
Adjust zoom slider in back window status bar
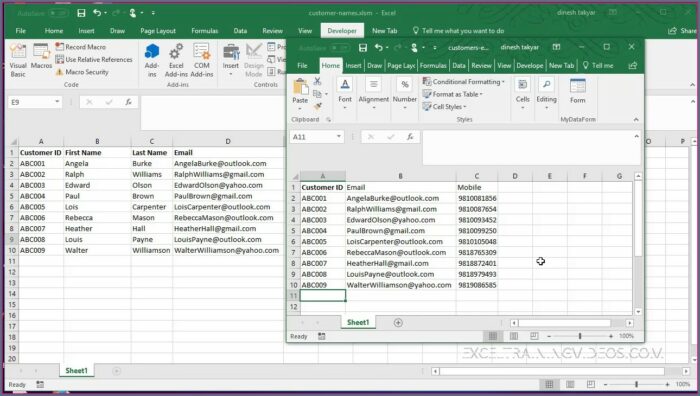[x=637, y=384]
